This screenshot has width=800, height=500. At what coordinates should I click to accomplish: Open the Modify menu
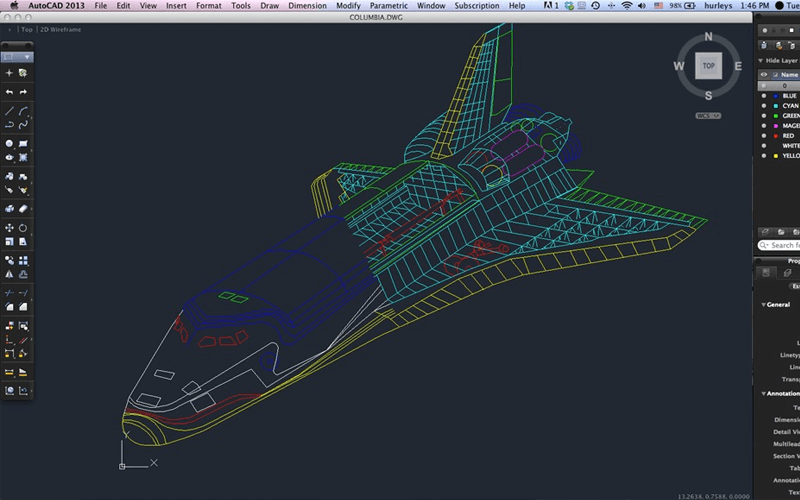[348, 6]
